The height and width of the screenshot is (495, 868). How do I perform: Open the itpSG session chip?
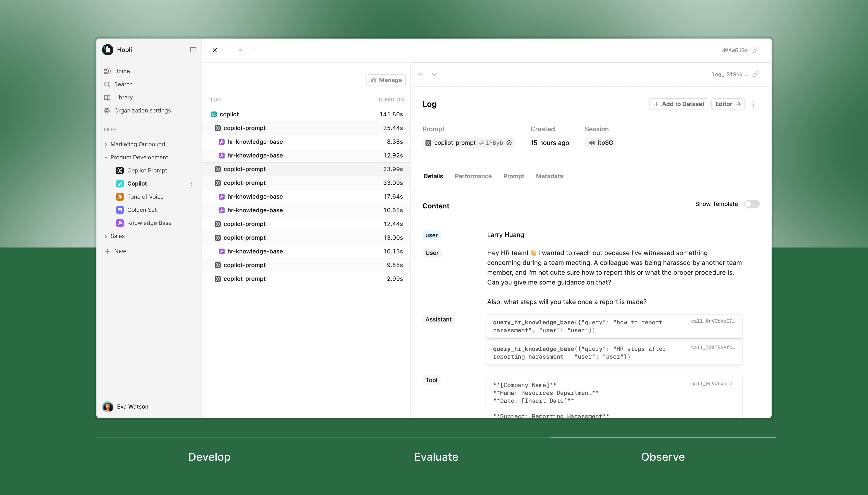(601, 143)
